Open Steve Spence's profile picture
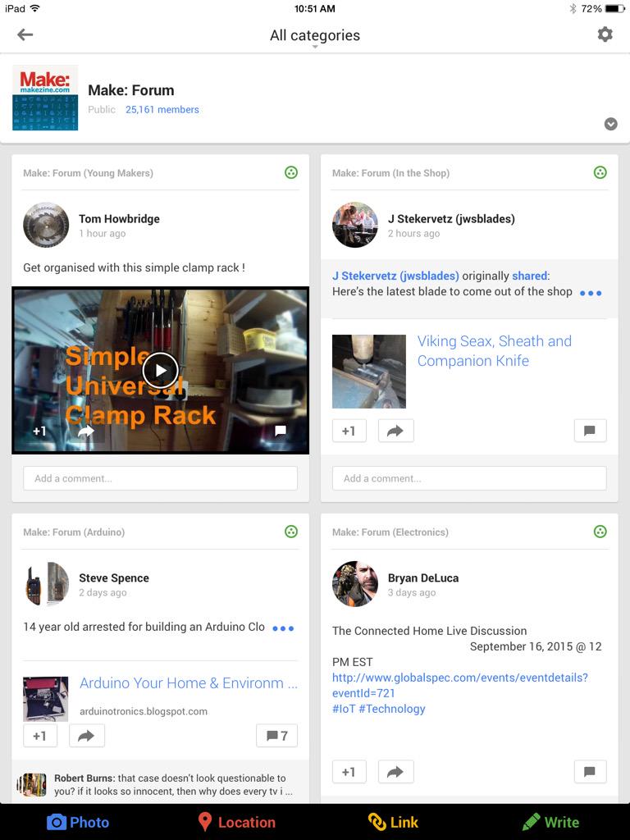Image resolution: width=630 pixels, height=840 pixels. (46, 584)
